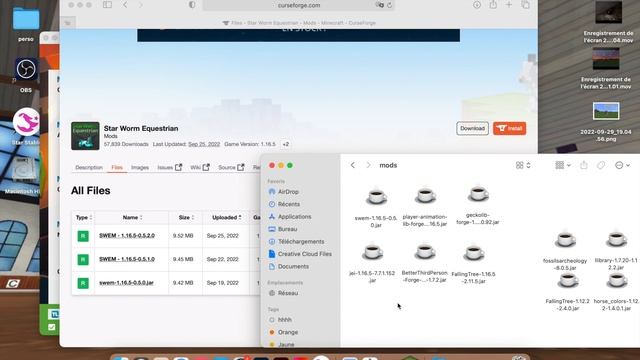Click the Sep 19, 2022 upload date

tap(222, 282)
